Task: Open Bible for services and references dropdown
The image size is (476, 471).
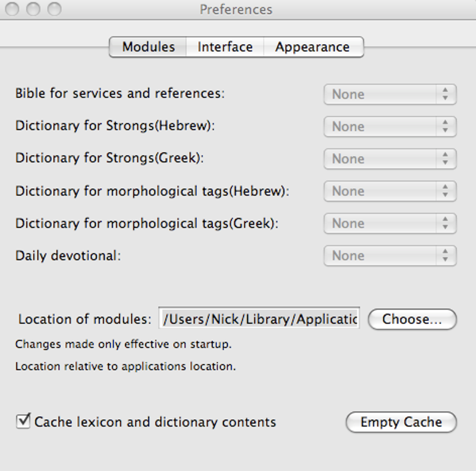Action: [x=390, y=94]
